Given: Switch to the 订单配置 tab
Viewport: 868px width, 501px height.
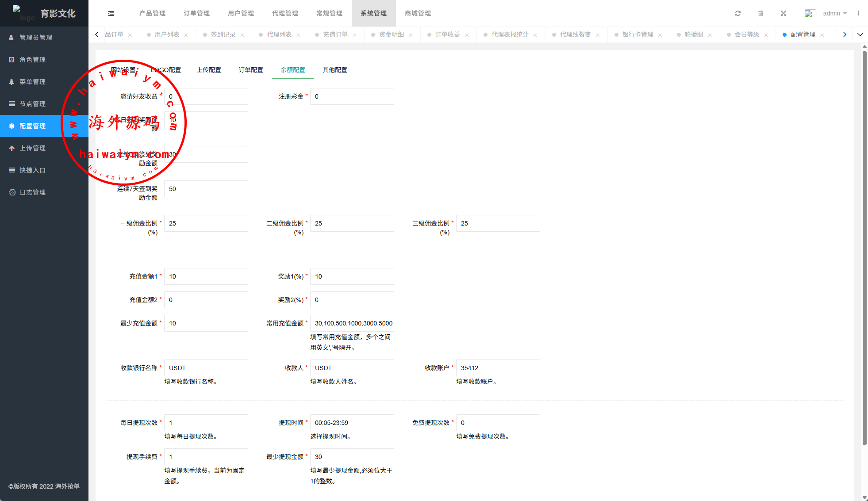Looking at the screenshot, I should [x=251, y=70].
